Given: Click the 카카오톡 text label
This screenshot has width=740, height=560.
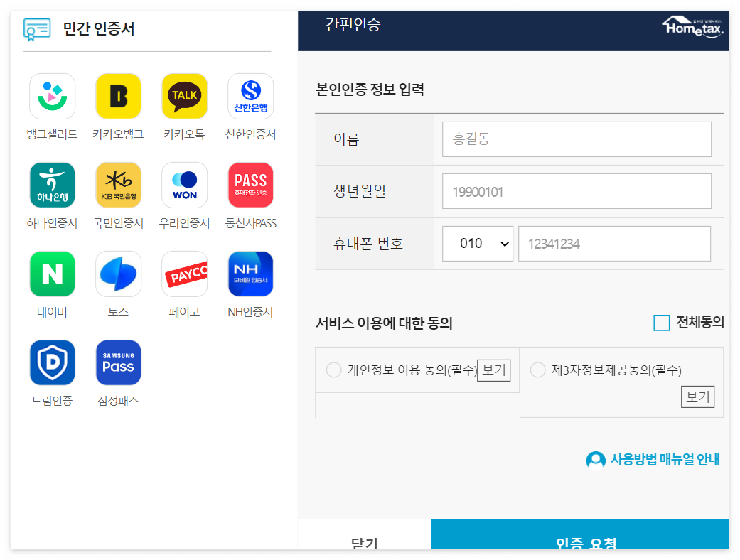Looking at the screenshot, I should 184,134.
